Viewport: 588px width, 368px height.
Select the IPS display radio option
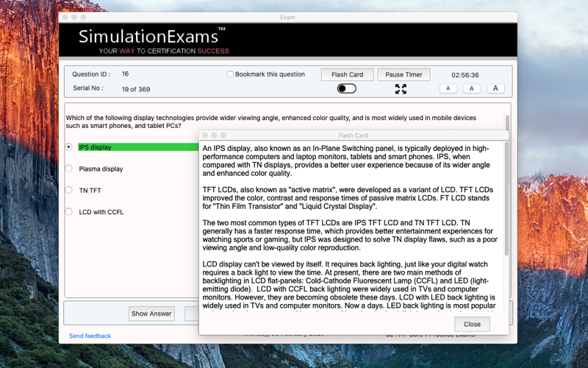click(x=68, y=146)
